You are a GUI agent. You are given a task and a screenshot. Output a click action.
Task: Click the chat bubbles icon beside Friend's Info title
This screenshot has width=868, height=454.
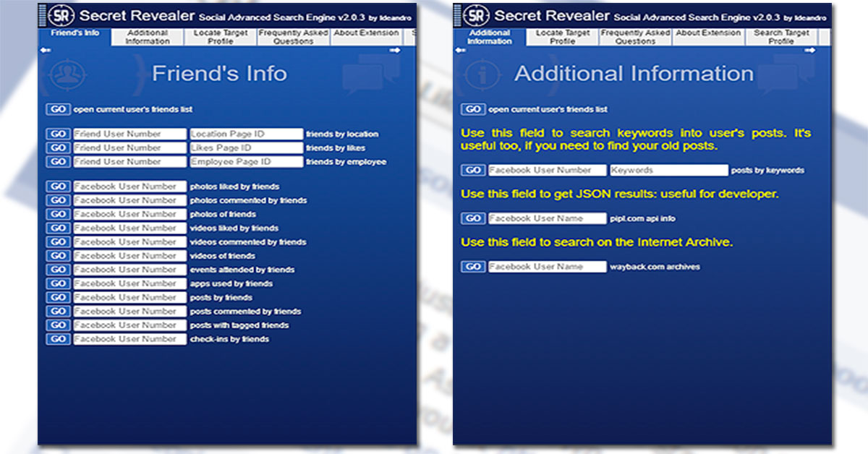coord(370,76)
